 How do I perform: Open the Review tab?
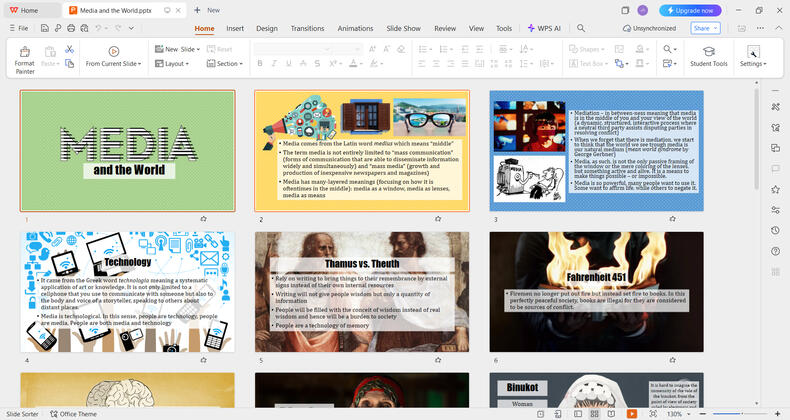click(x=445, y=28)
